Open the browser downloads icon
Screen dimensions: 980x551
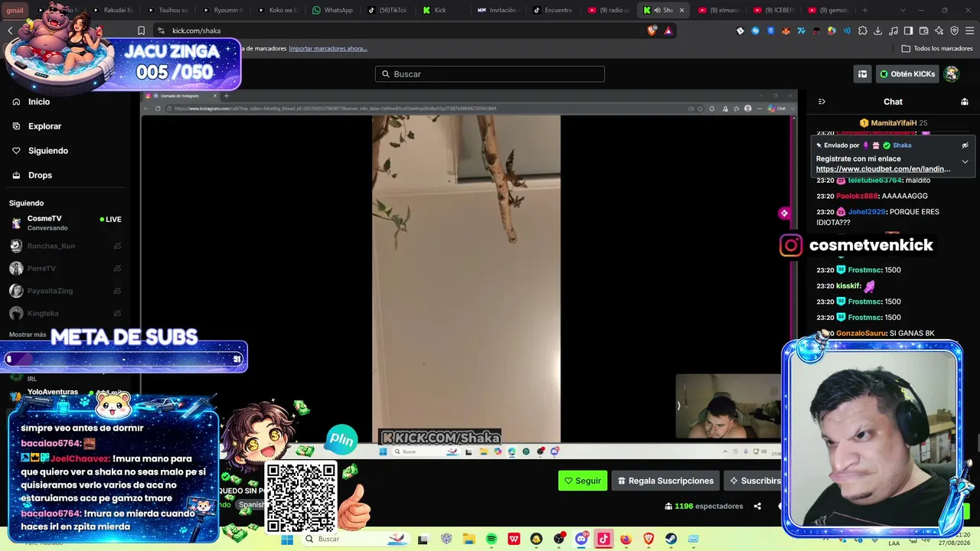pyautogui.click(x=878, y=31)
